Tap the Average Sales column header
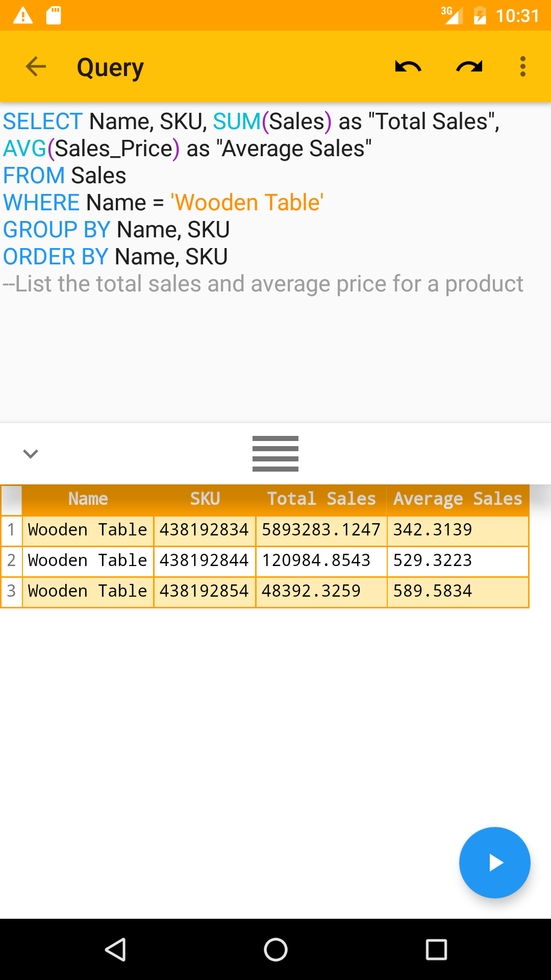 [458, 499]
